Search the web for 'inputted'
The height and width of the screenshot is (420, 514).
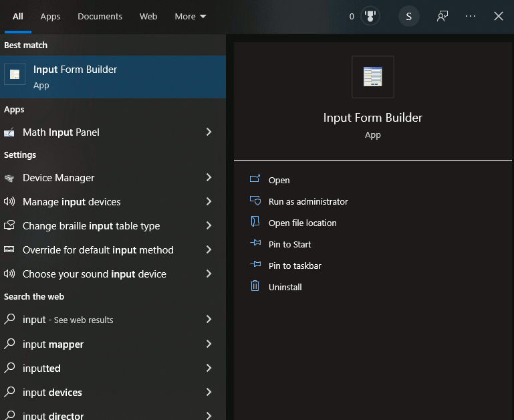point(113,368)
